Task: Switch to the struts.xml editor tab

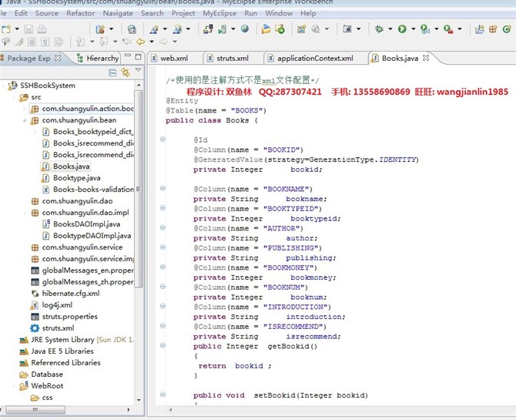Action: click(233, 59)
